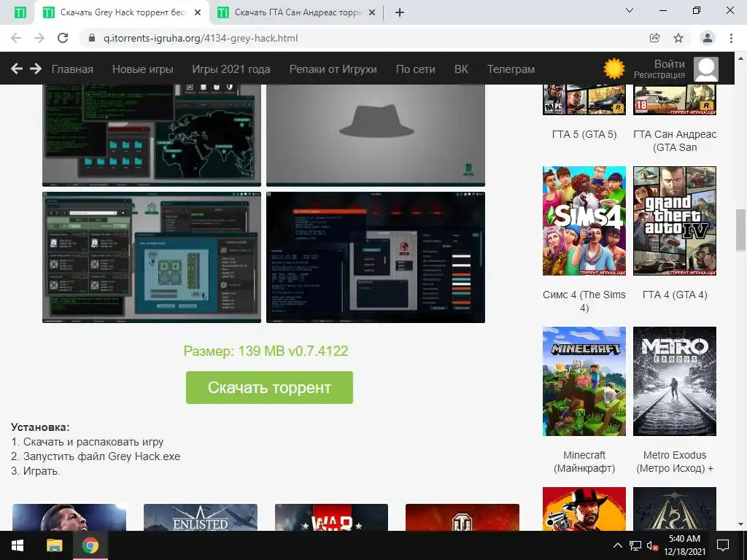This screenshot has height=560, width=747.
Task: Click the Скачать торрент button
Action: 269,388
